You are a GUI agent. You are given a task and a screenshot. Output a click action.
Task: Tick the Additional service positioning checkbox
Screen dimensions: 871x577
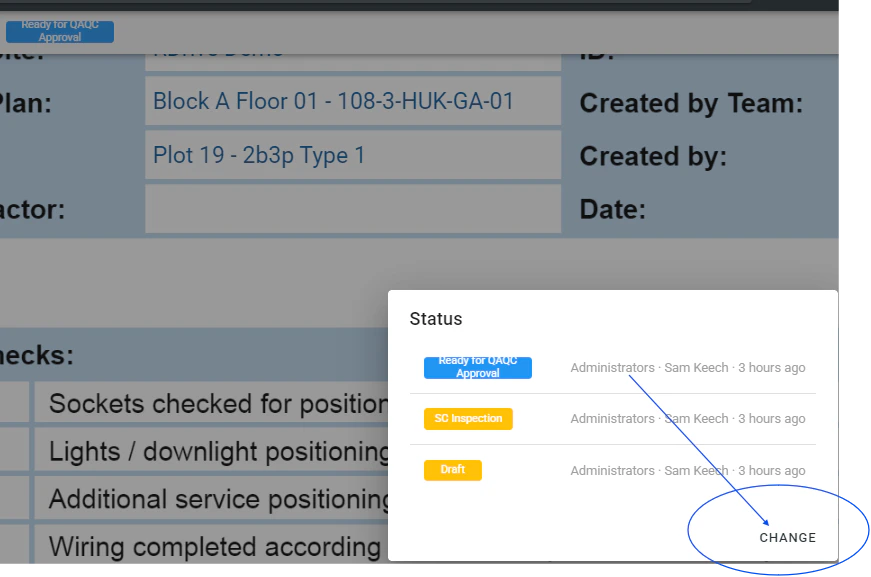(14, 498)
